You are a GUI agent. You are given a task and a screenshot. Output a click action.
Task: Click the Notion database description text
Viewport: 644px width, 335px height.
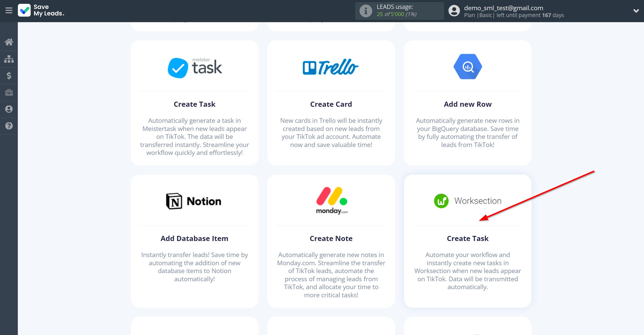(194, 267)
